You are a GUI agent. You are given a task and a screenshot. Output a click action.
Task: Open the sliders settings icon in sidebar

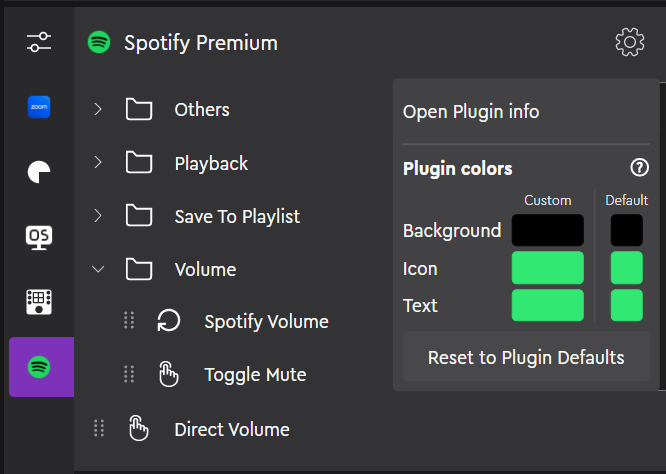click(x=39, y=42)
